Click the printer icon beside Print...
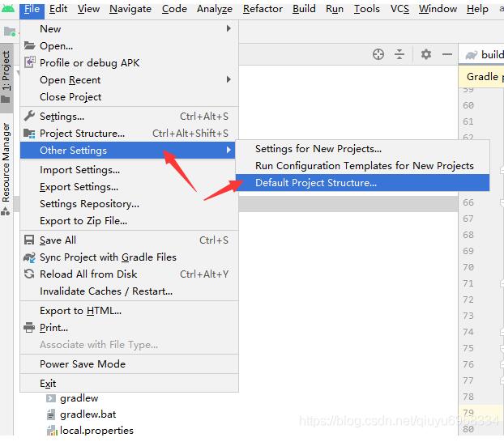 click(29, 327)
